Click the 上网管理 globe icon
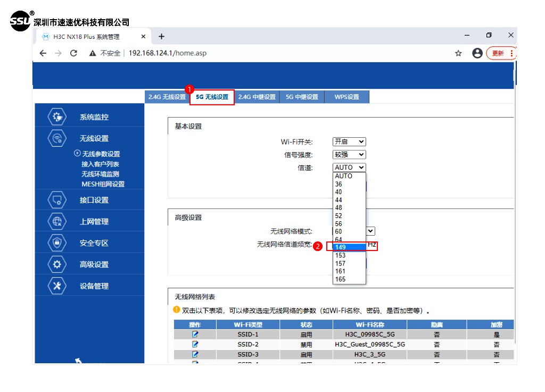This screenshot has height=392, width=545. [57, 222]
